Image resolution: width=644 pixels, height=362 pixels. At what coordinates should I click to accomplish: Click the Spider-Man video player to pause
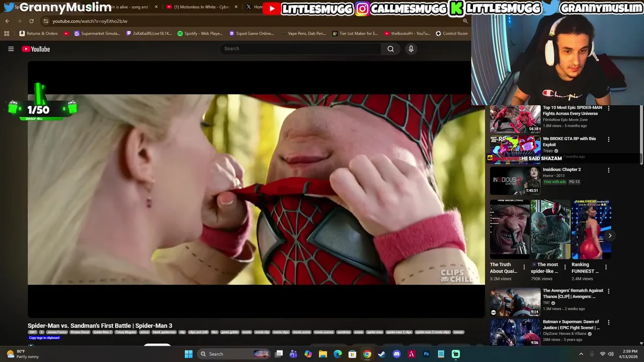pos(256,190)
